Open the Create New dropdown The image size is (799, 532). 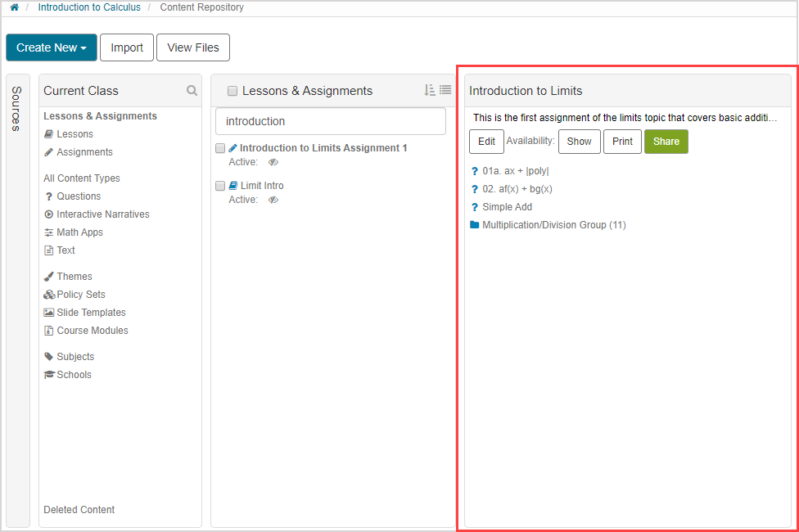(52, 47)
